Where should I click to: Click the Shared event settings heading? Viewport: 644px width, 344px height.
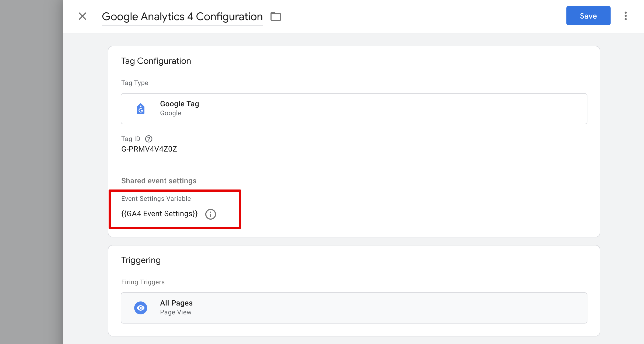tap(159, 181)
